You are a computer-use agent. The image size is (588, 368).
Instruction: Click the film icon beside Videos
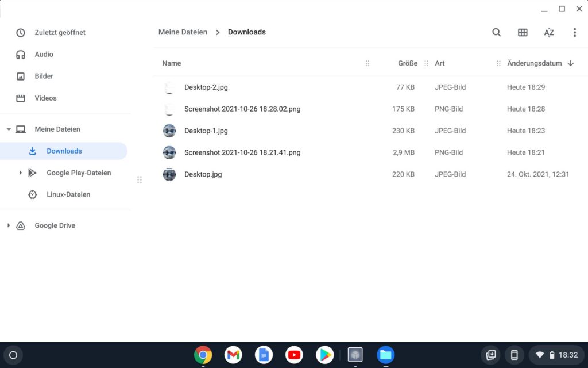click(x=21, y=98)
